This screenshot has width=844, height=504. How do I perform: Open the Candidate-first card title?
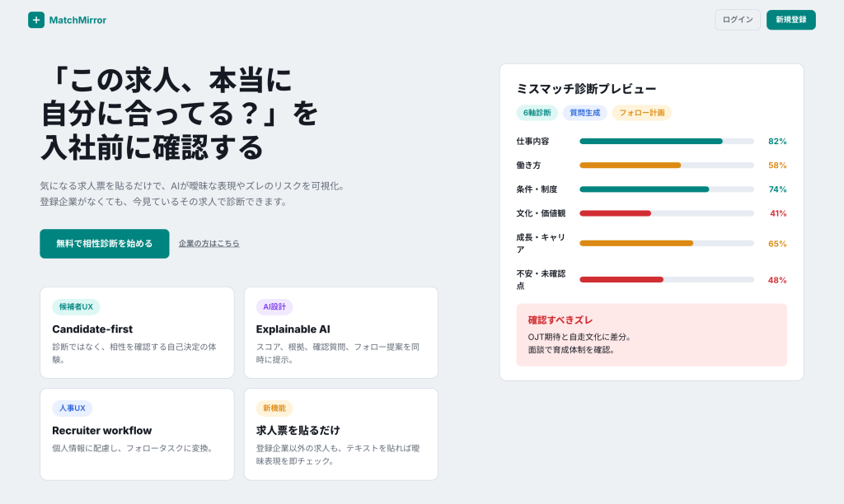92,329
